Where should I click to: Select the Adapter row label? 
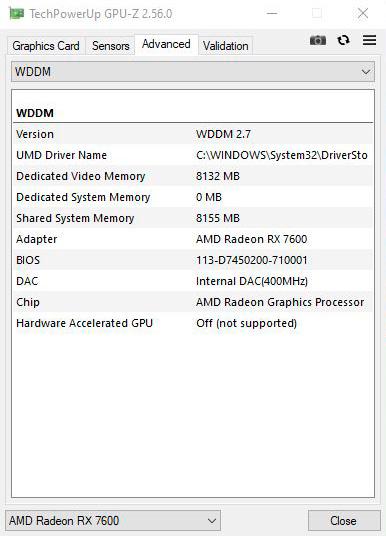pyautogui.click(x=37, y=239)
